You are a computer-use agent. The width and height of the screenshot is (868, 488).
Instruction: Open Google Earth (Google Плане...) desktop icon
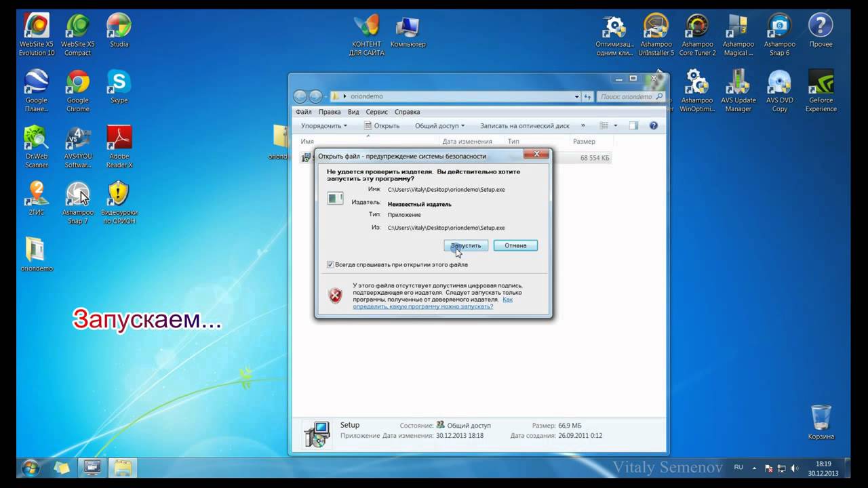pyautogui.click(x=37, y=91)
